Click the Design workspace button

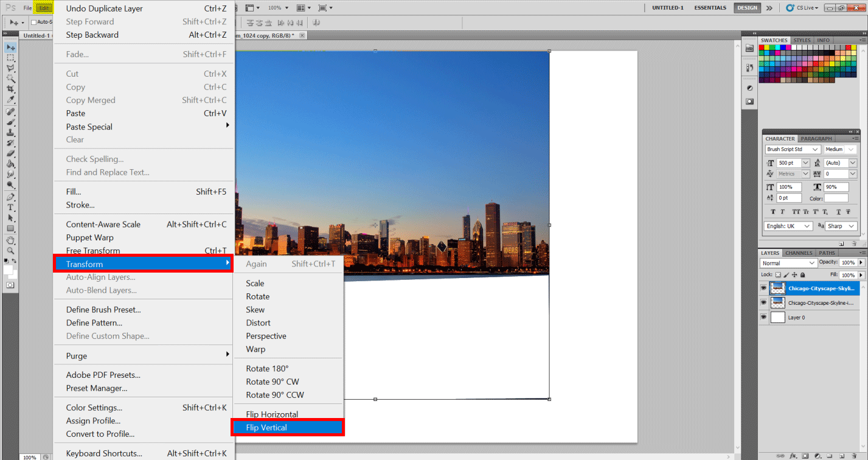tap(747, 8)
